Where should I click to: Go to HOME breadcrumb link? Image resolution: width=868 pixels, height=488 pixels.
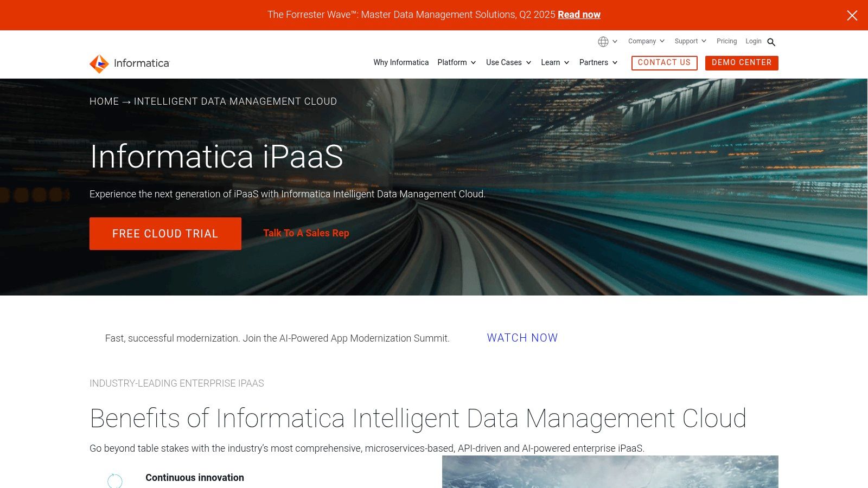[104, 101]
